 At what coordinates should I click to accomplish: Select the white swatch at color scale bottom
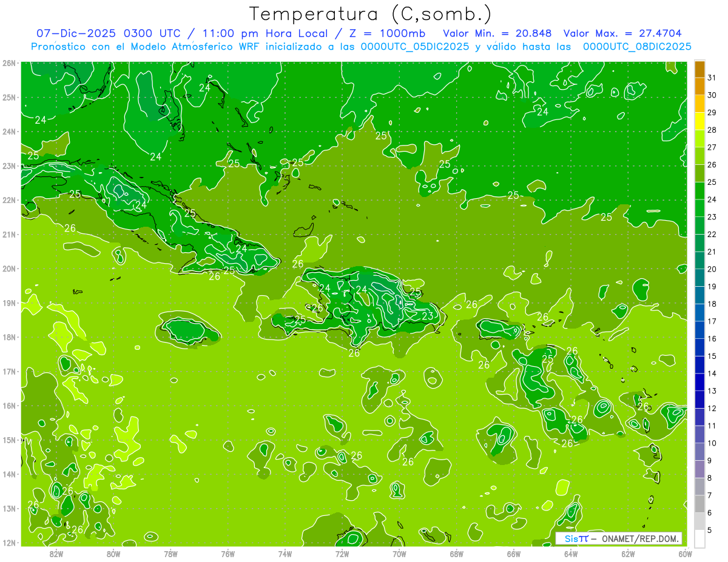click(x=699, y=538)
